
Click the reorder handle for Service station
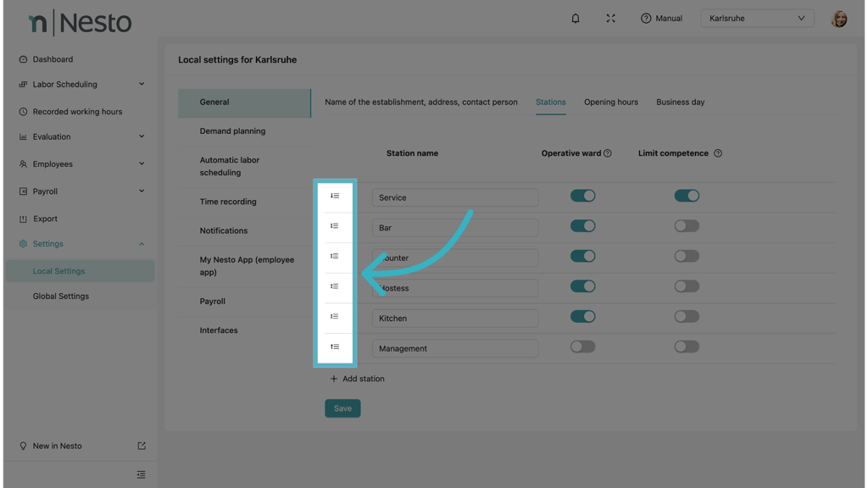click(335, 197)
